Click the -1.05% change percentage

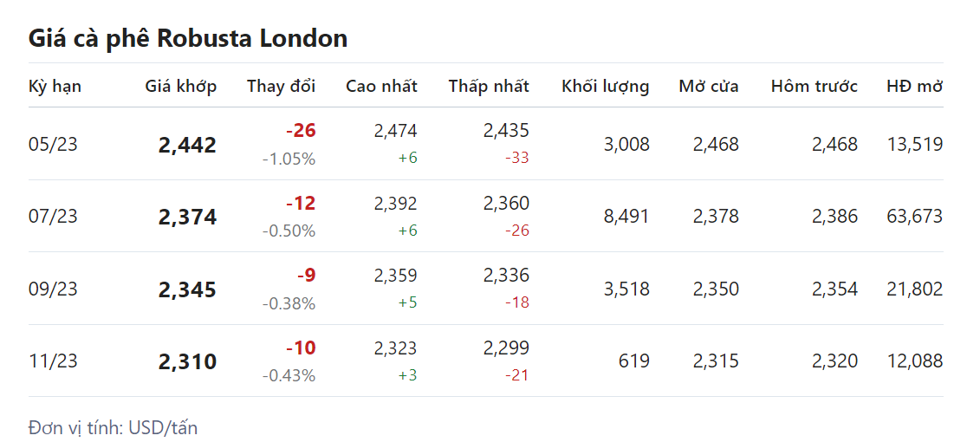coord(289,159)
